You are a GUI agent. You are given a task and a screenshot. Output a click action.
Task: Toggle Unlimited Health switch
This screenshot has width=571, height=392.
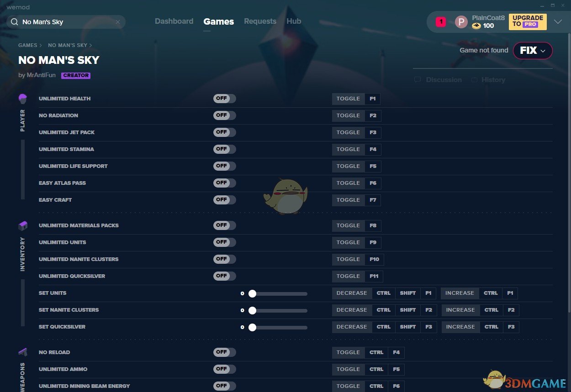225,99
